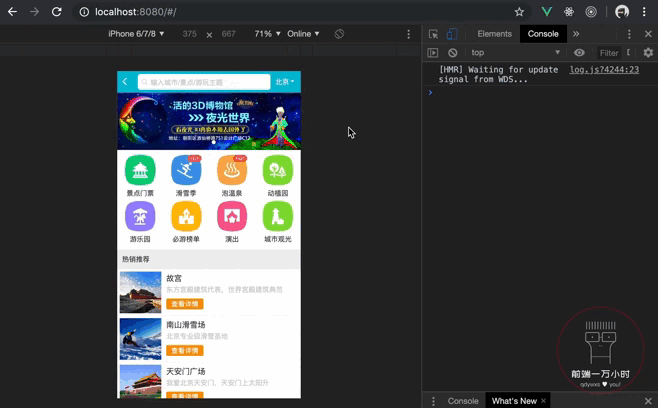This screenshot has height=408, width=658.
Task: Open 城市观光 category icon
Action: [278, 216]
